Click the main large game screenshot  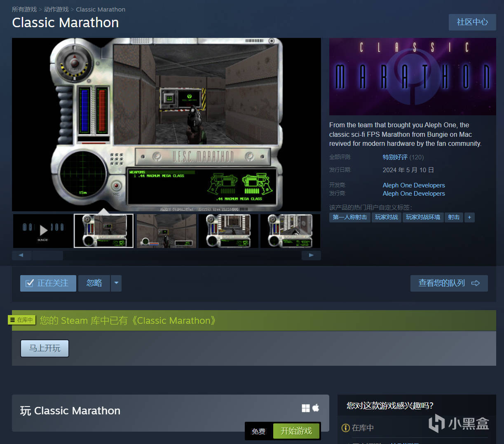166,124
